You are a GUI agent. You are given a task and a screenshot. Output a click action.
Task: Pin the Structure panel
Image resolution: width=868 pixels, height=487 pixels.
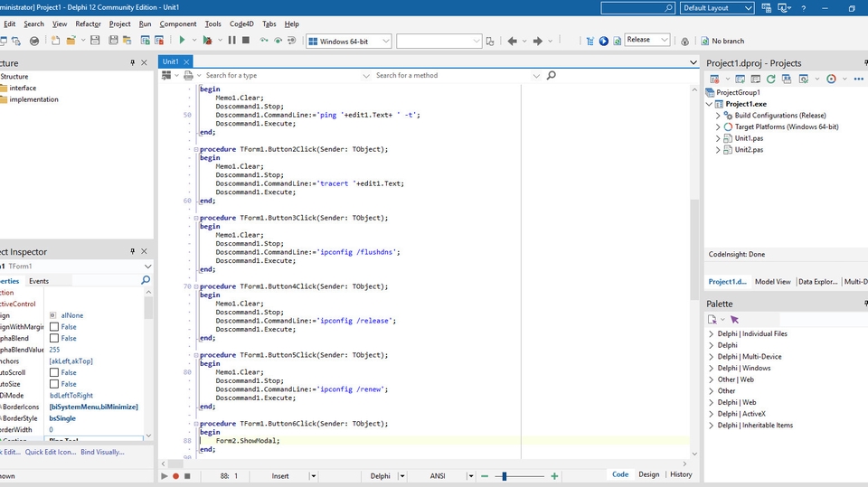(x=132, y=63)
